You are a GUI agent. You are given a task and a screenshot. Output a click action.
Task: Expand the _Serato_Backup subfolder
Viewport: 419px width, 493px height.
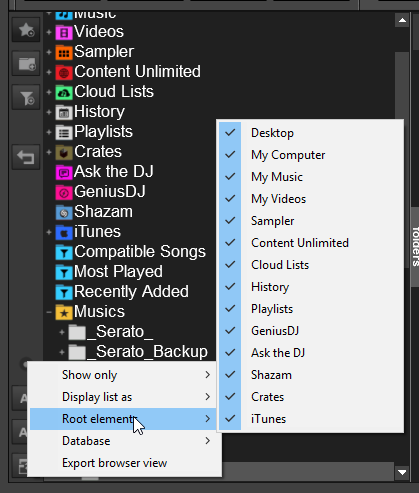tap(62, 352)
